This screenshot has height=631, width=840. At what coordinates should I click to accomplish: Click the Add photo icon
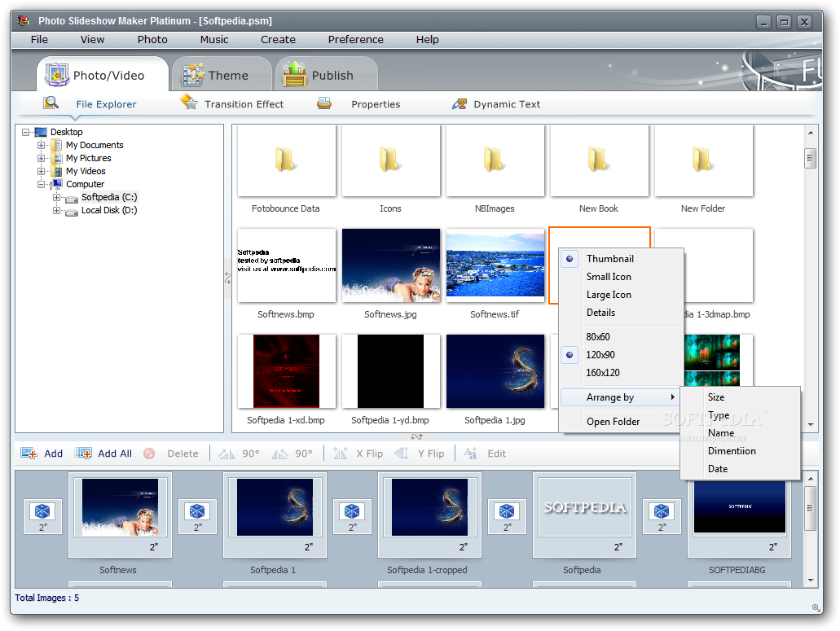tap(29, 454)
